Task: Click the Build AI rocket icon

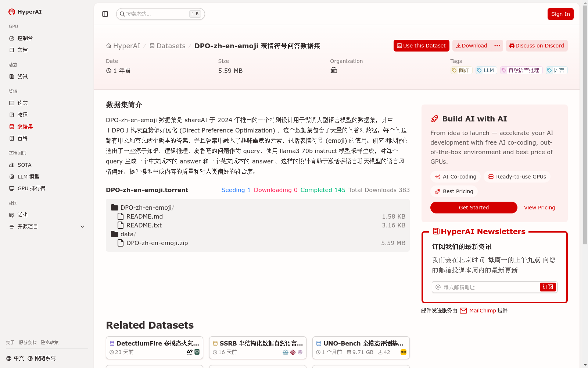Action: pyautogui.click(x=435, y=119)
